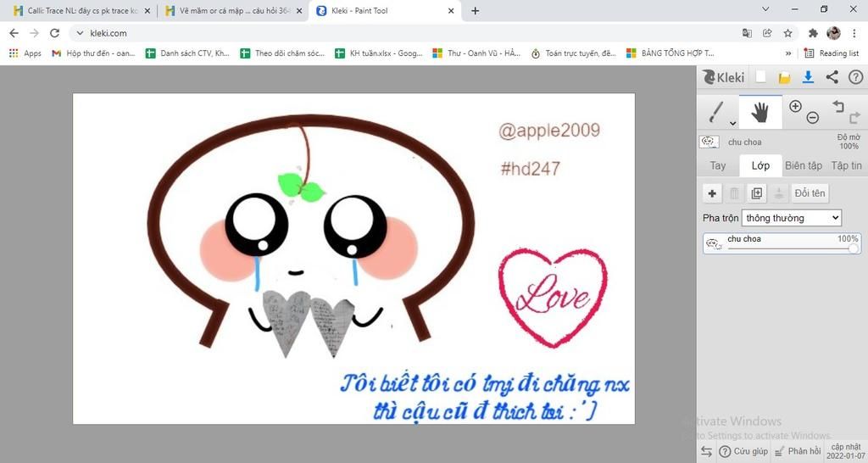The image size is (868, 463).
Task: Open the Chrome extensions puzzle icon
Action: [x=813, y=33]
